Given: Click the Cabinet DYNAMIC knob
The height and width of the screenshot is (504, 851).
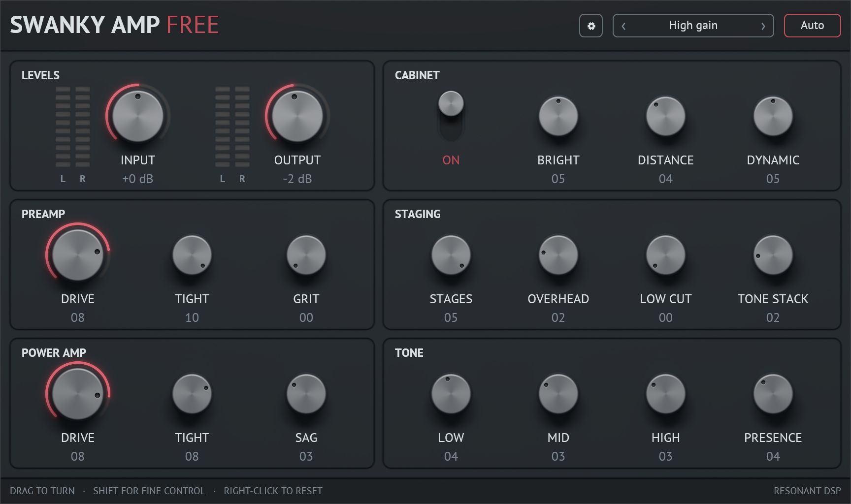Looking at the screenshot, I should (x=773, y=116).
